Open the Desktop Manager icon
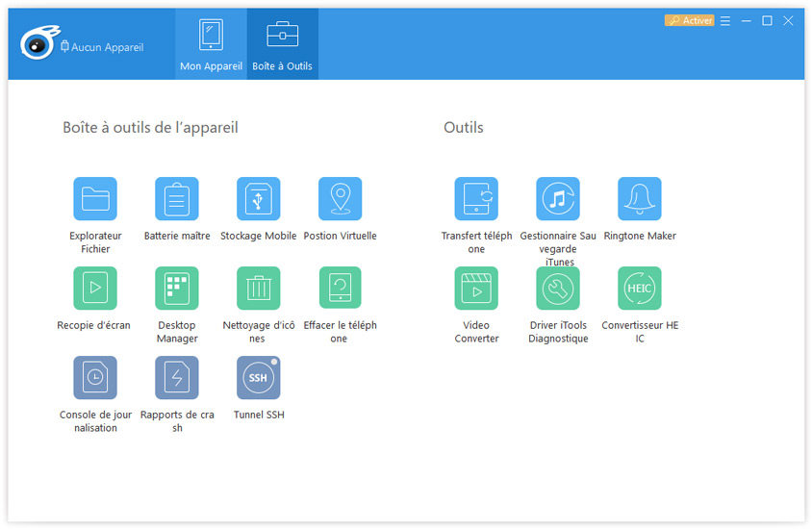812x529 pixels. (177, 289)
